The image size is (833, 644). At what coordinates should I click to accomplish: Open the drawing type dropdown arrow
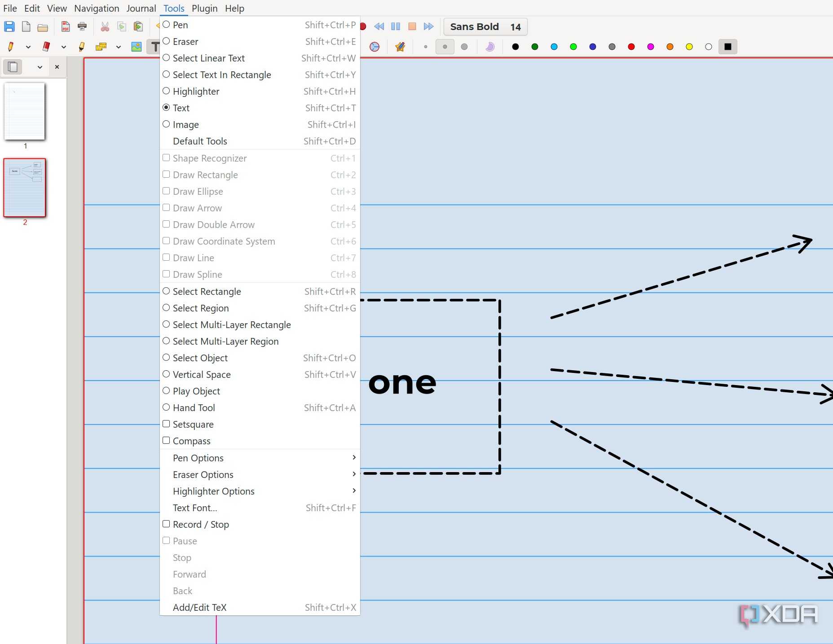119,47
